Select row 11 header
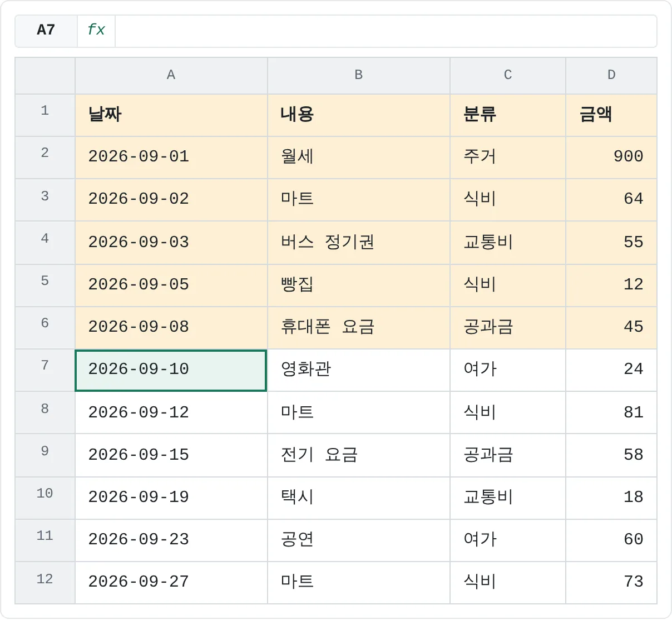The image size is (672, 620). click(x=45, y=540)
